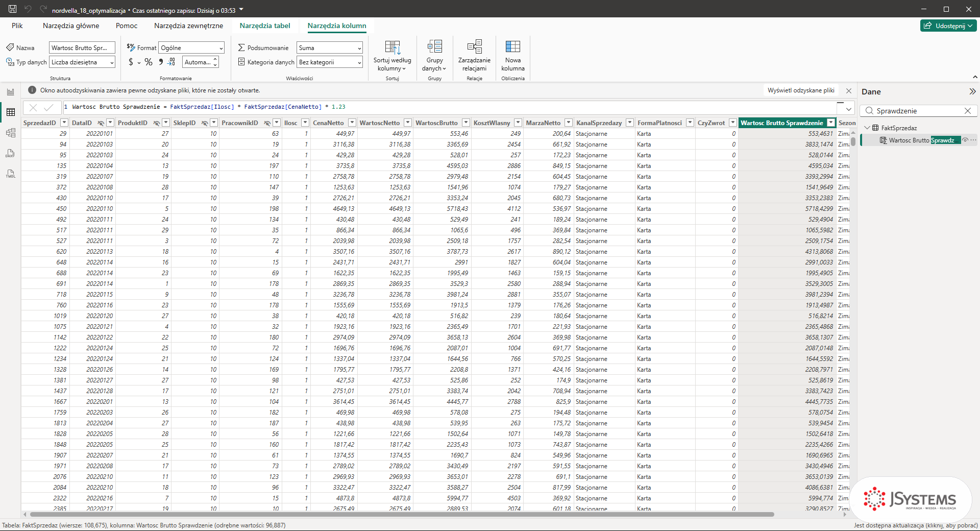Viewport: 980px width, 531px height.
Task: Switch to Narzędzia główne tab
Action: (71, 26)
